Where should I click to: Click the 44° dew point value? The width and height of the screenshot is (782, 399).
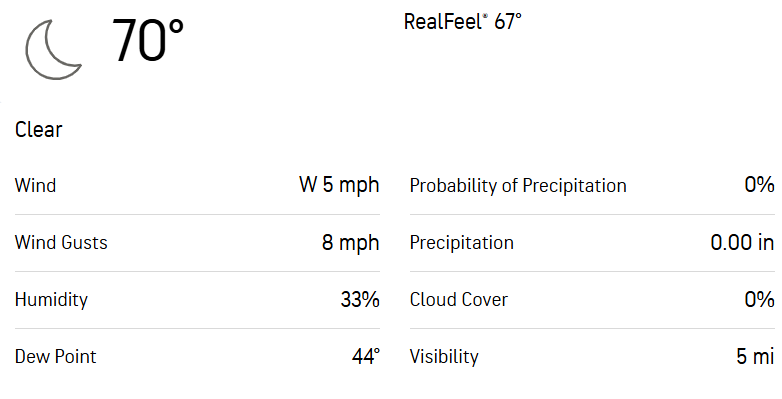(x=366, y=356)
